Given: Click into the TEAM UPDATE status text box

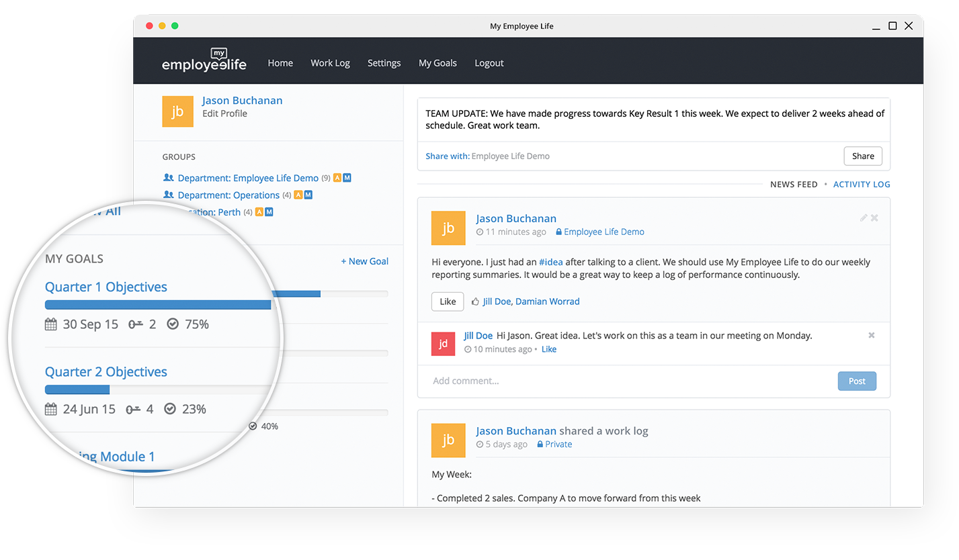Looking at the screenshot, I should click(654, 120).
